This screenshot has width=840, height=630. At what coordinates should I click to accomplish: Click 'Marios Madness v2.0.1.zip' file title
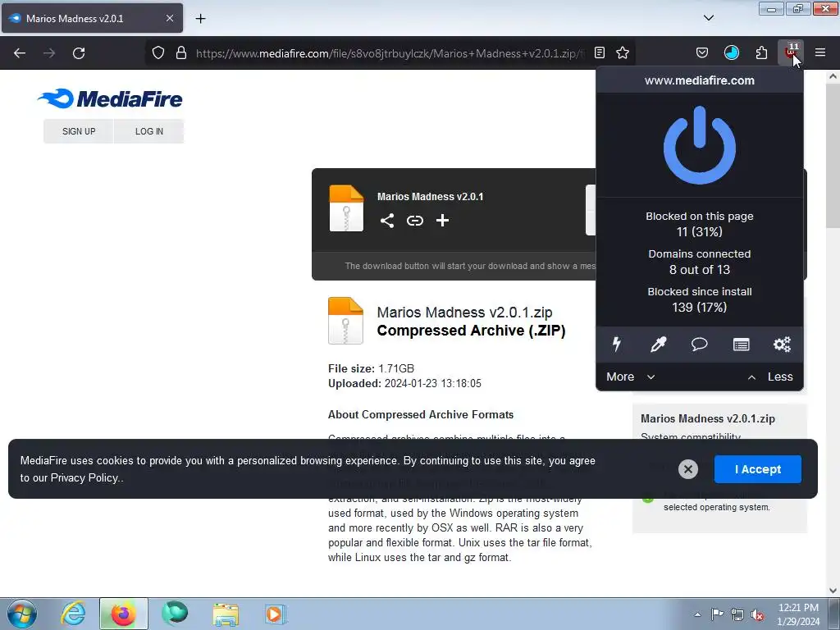464,312
